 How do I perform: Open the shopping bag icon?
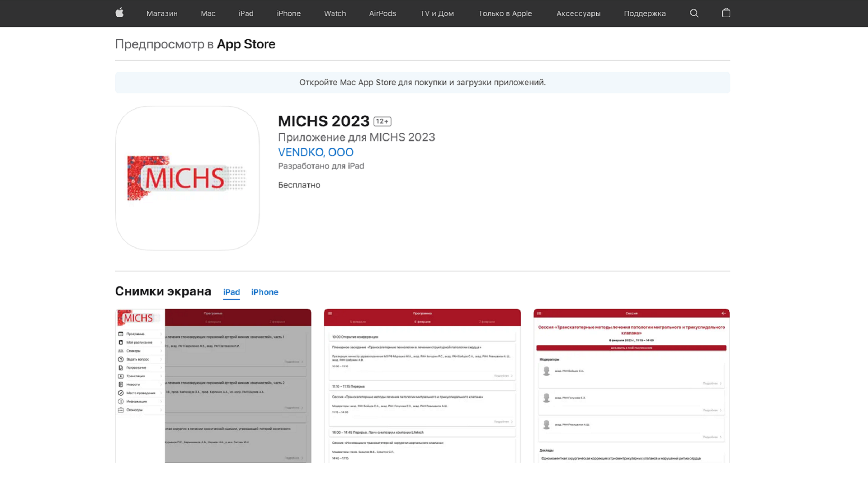click(x=726, y=13)
